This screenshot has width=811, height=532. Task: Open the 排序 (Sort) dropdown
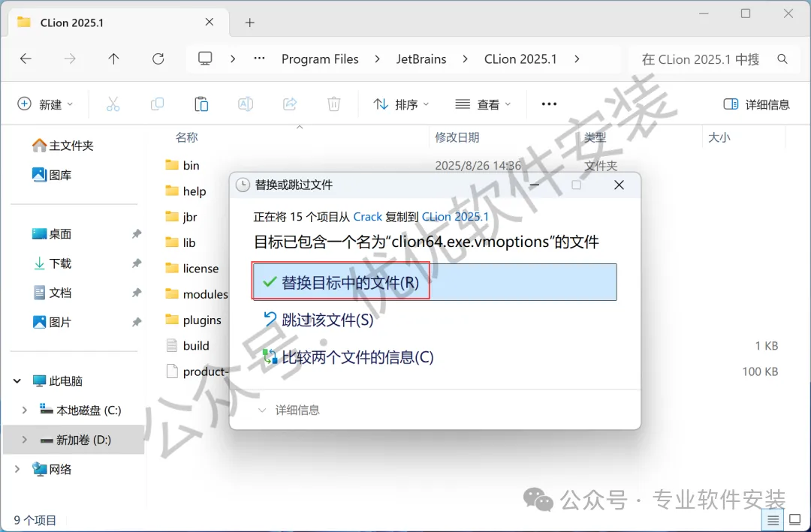[401, 104]
